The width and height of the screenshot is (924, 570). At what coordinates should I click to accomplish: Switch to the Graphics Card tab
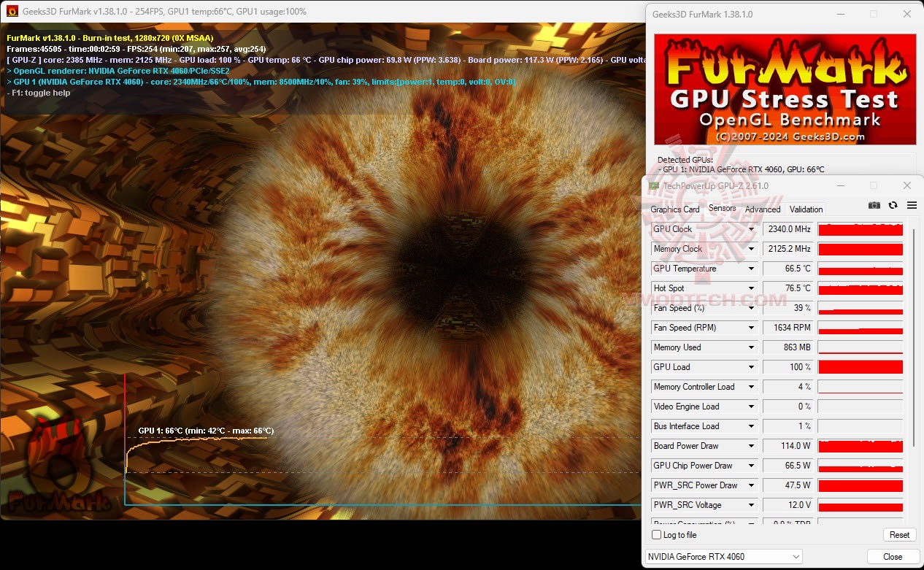(x=675, y=209)
